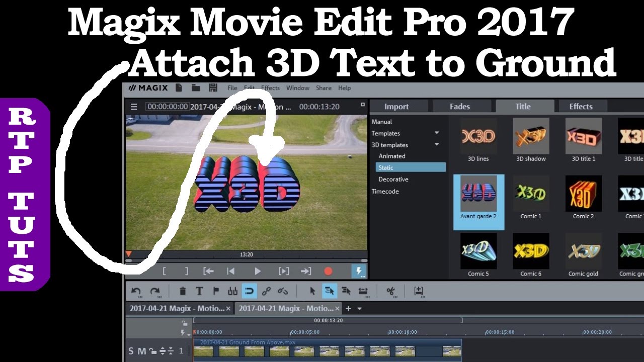Toggle the padlock above the timeline ruler
Viewport: 644px width, 362px height.
(185, 323)
